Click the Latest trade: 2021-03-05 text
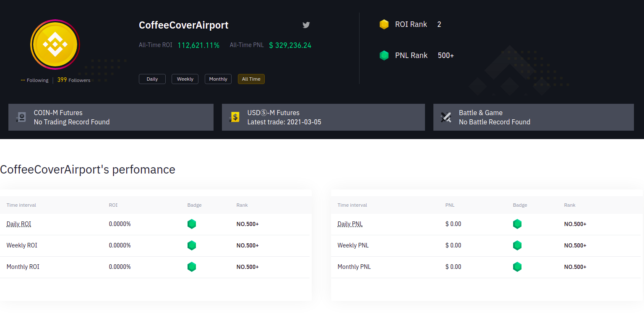This screenshot has width=644, height=321. (x=284, y=122)
